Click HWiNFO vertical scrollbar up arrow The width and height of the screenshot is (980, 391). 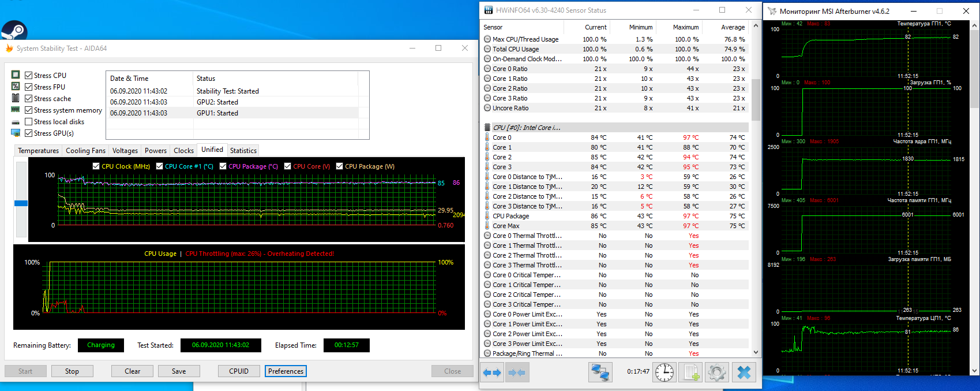(756, 27)
